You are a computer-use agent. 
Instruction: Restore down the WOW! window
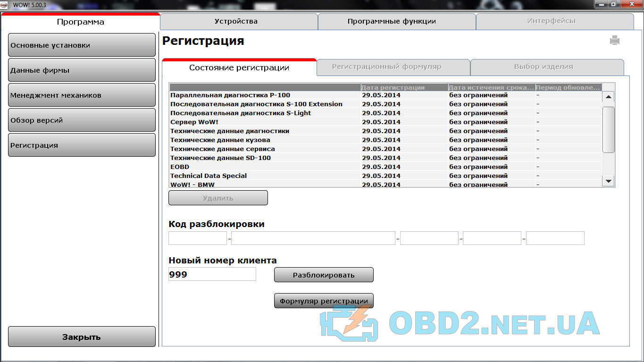[614, 4]
